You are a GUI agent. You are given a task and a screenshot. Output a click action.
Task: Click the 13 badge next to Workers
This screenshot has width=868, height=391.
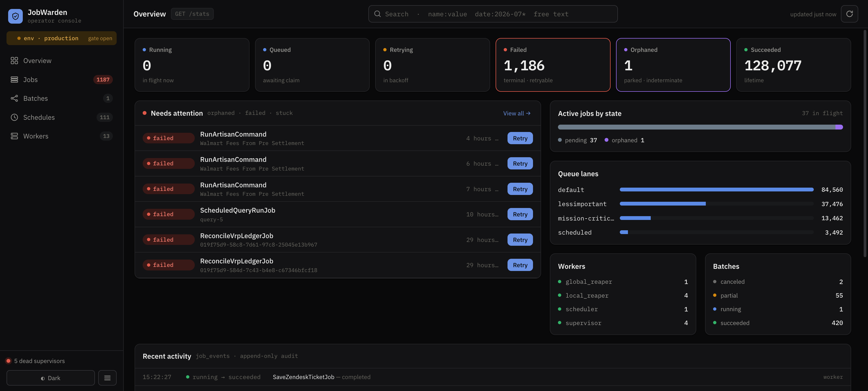106,136
